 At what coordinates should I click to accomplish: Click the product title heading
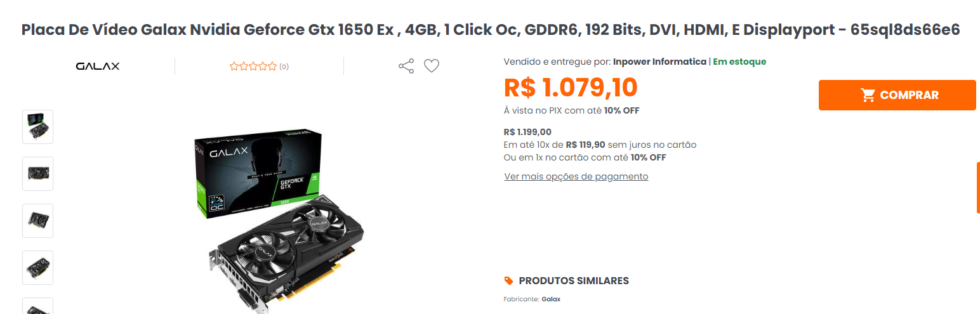click(491, 30)
